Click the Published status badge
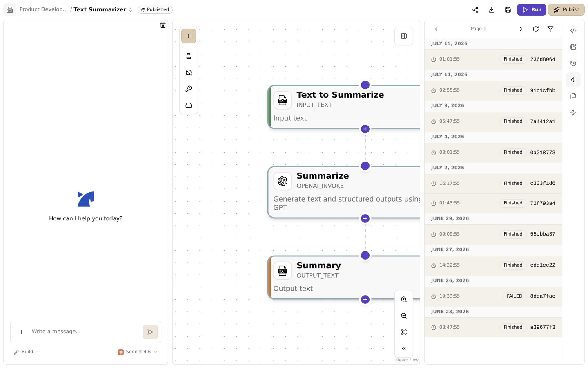Image resolution: width=588 pixels, height=368 pixels. coord(155,10)
